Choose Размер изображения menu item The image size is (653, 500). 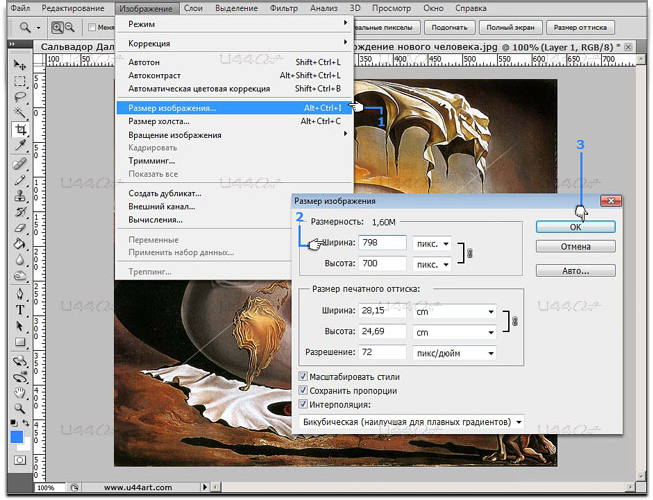(234, 108)
